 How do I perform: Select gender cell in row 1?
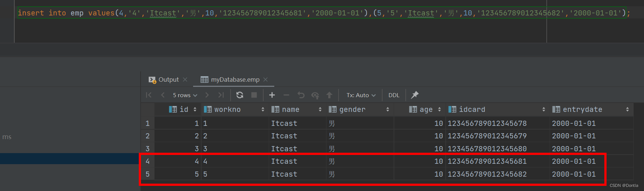[360, 123]
